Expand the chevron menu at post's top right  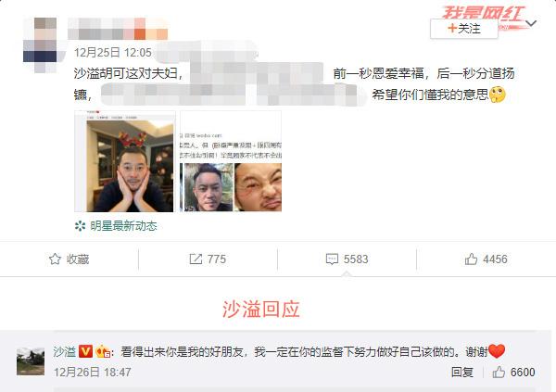(531, 23)
